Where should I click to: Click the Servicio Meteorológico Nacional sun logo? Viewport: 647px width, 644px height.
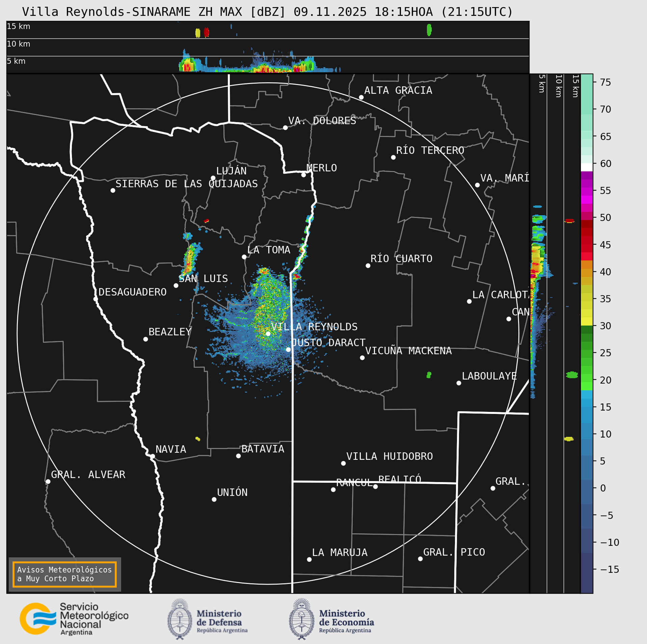coord(38,618)
